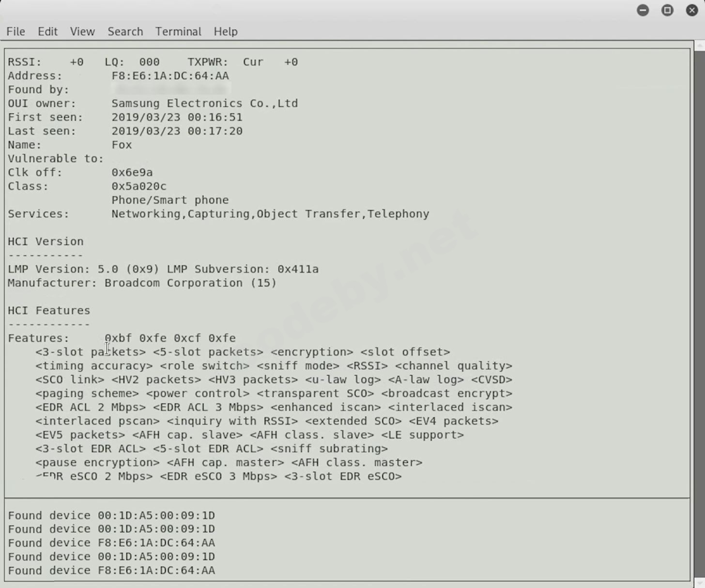Select the Class value 0x5a020c

coord(139,186)
